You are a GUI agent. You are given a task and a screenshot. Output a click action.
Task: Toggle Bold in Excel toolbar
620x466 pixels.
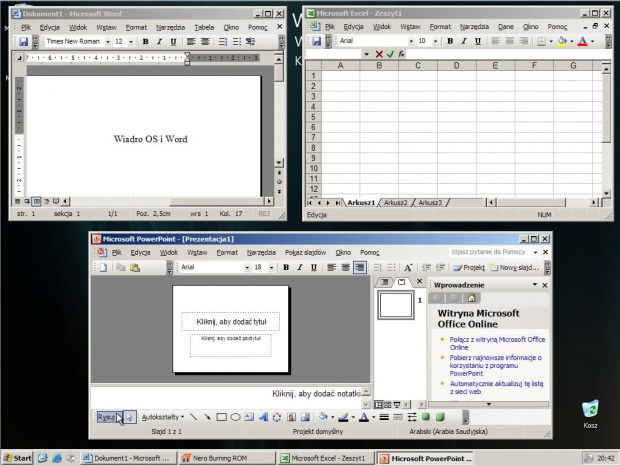(450, 41)
